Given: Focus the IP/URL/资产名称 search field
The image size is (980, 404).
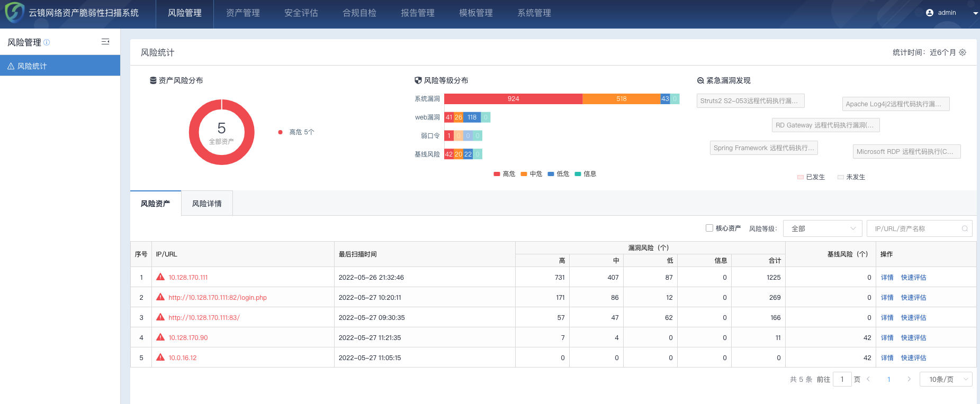Looking at the screenshot, I should pyautogui.click(x=919, y=228).
